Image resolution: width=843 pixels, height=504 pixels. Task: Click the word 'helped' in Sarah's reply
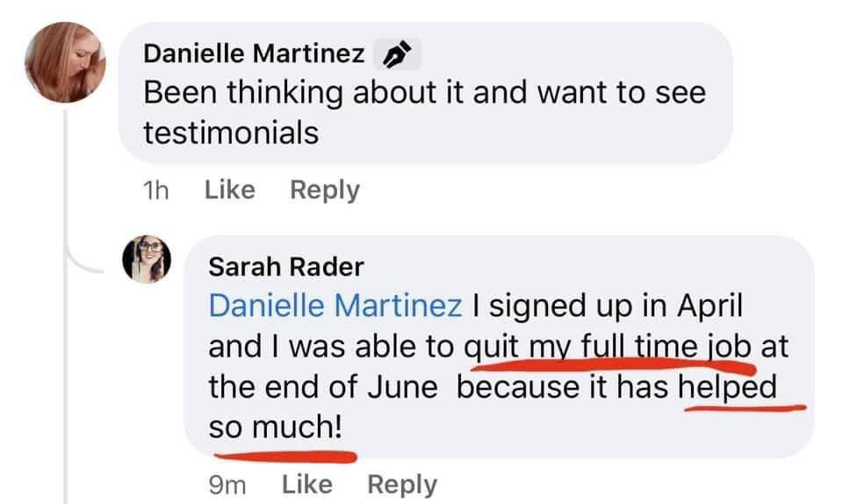click(727, 387)
